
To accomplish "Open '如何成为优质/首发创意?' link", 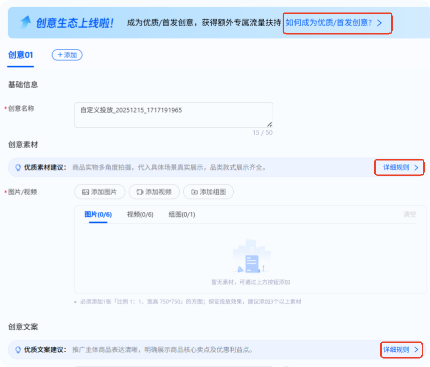I will point(334,23).
